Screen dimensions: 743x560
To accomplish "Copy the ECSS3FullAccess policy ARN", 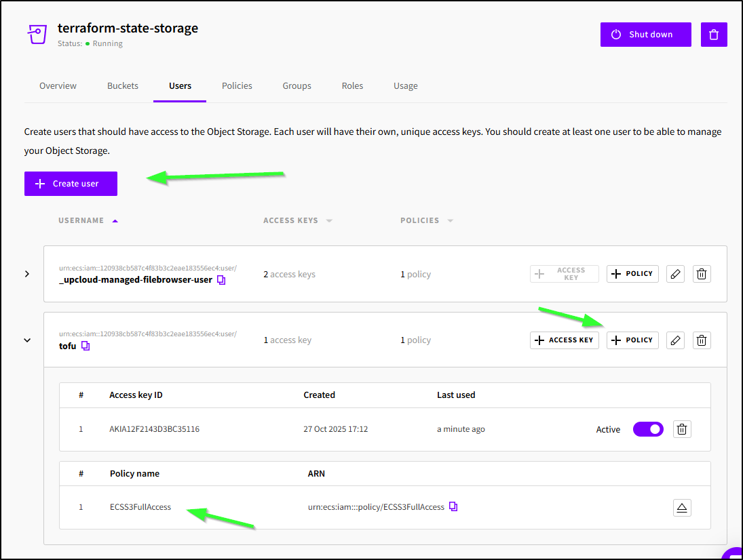I will tap(453, 506).
